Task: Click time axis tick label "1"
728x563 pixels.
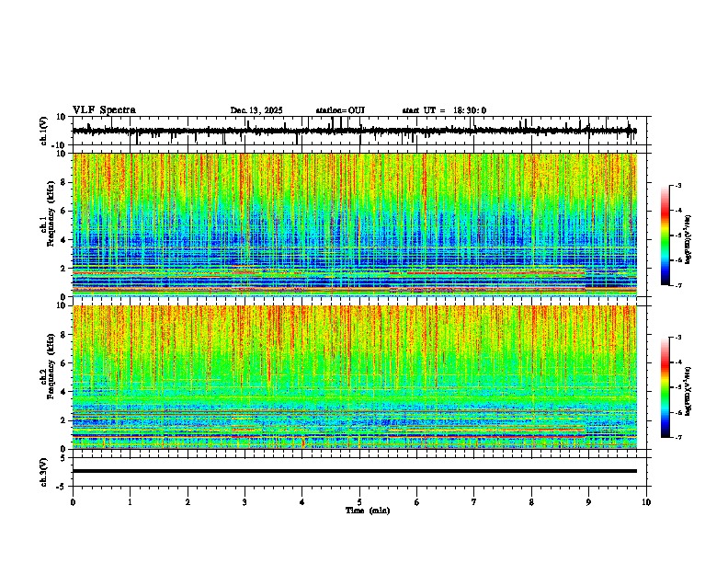Action: click(130, 502)
